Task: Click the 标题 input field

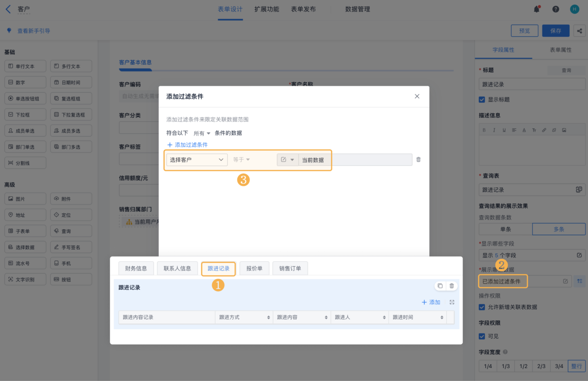Action: pos(532,84)
